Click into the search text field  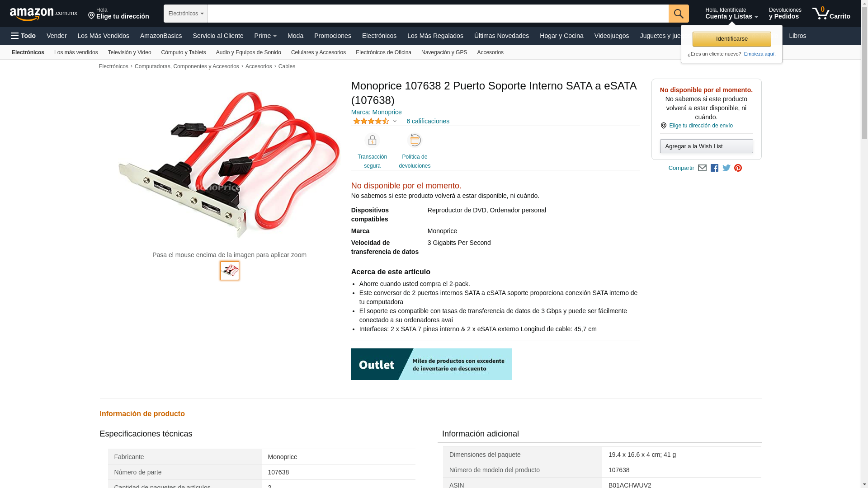coord(438,14)
